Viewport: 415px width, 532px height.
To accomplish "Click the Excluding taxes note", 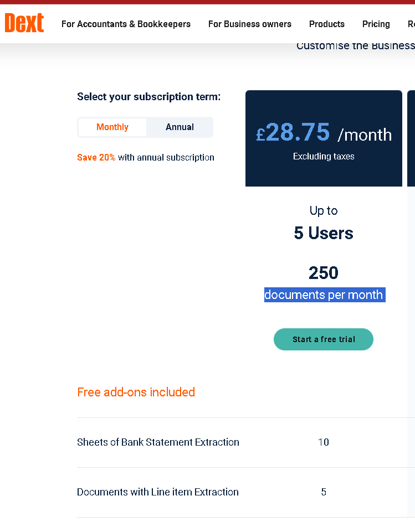I will [x=324, y=157].
